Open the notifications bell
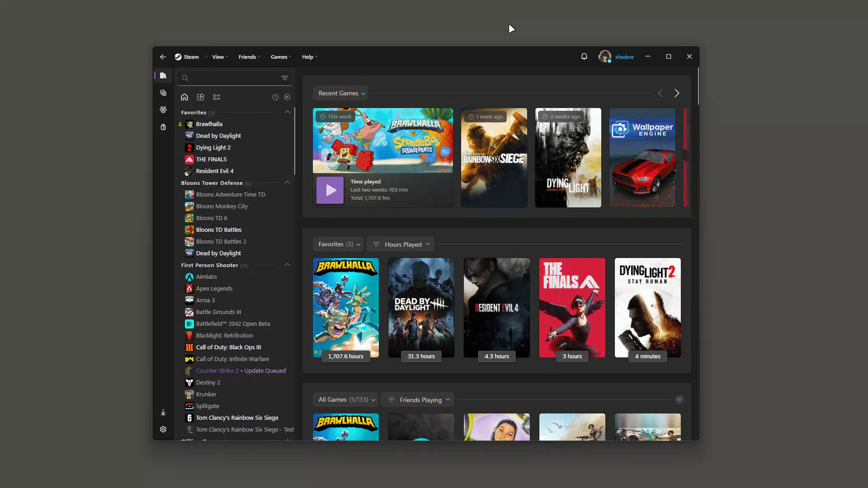 point(584,56)
